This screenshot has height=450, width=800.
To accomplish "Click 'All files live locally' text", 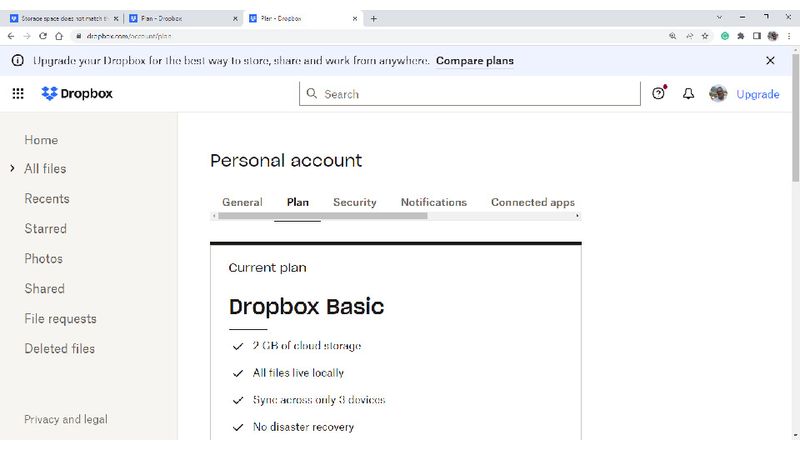I will click(298, 373).
